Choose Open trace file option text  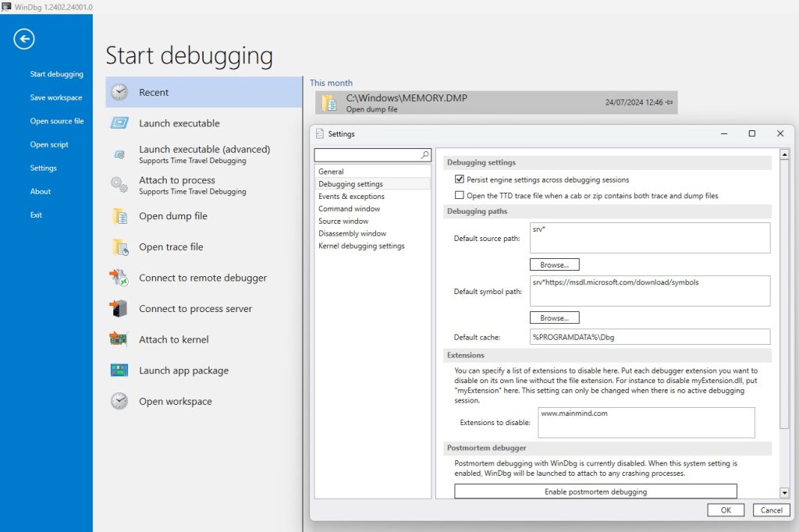tap(171, 247)
